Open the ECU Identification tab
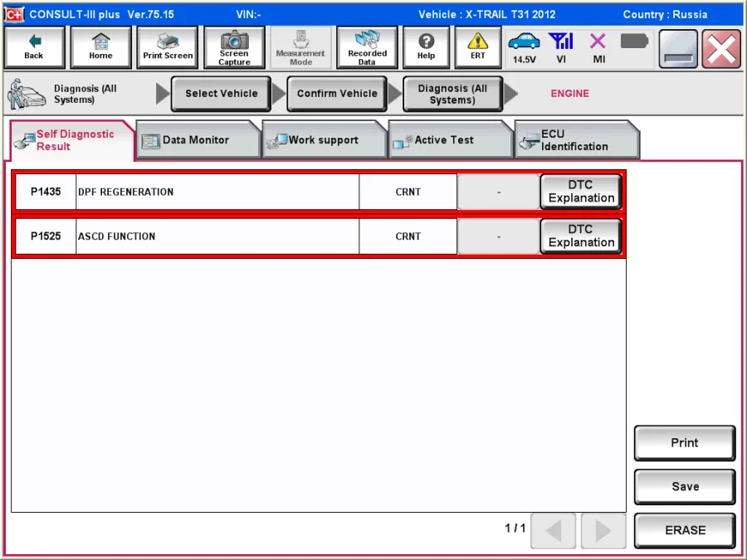 click(577, 140)
